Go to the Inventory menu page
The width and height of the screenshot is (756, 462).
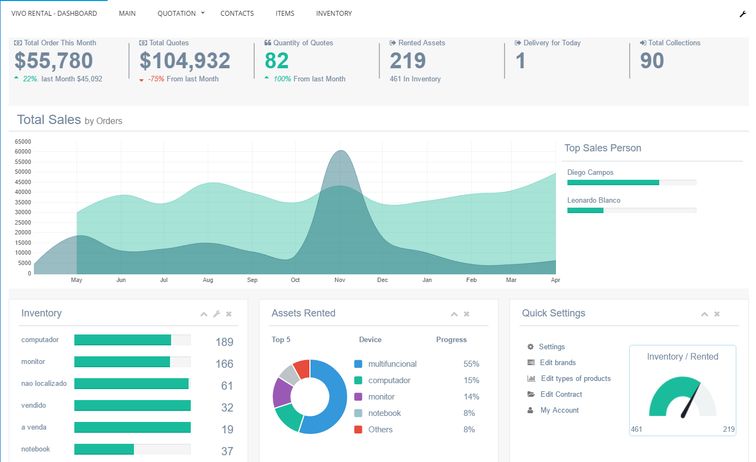coord(333,14)
